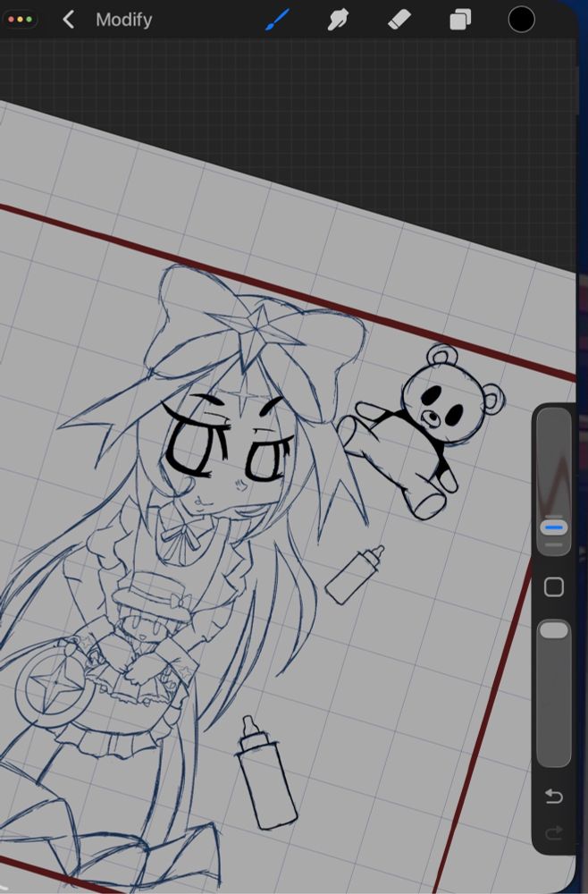Click the green window maximize dot
Image resolution: width=588 pixels, height=894 pixels.
coord(29,20)
